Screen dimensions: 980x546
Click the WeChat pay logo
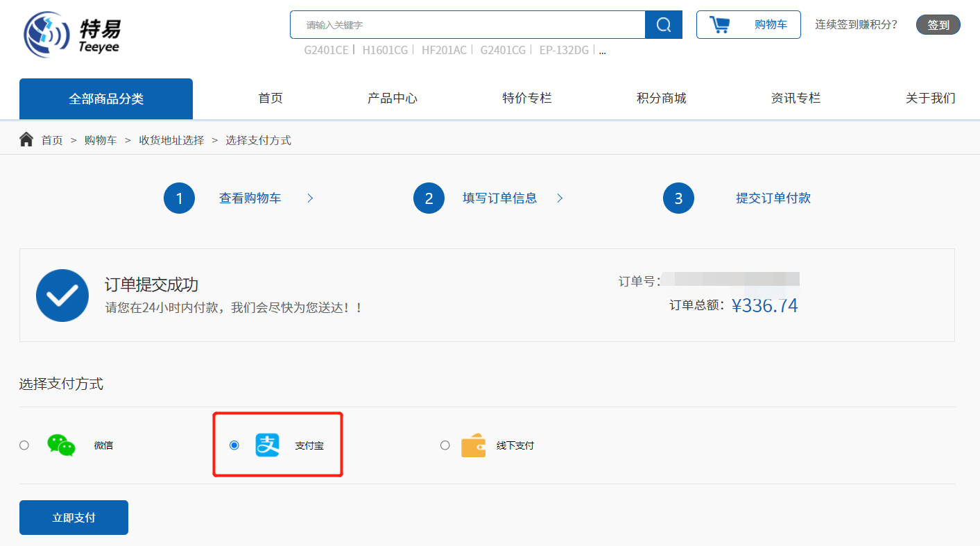click(61, 445)
